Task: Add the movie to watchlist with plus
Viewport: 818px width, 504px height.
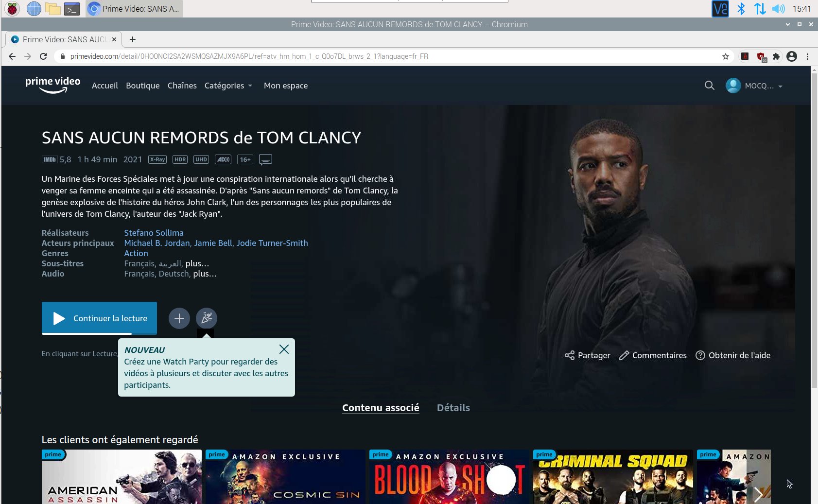Action: tap(179, 318)
